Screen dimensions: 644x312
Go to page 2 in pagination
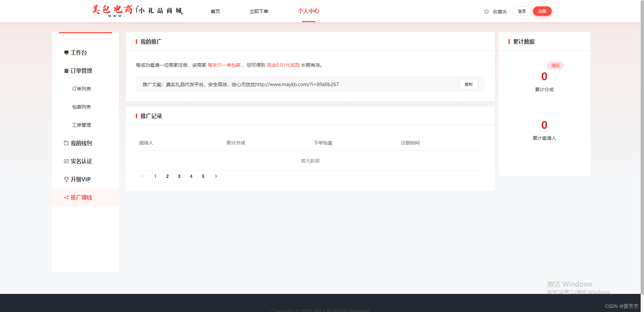[167, 176]
